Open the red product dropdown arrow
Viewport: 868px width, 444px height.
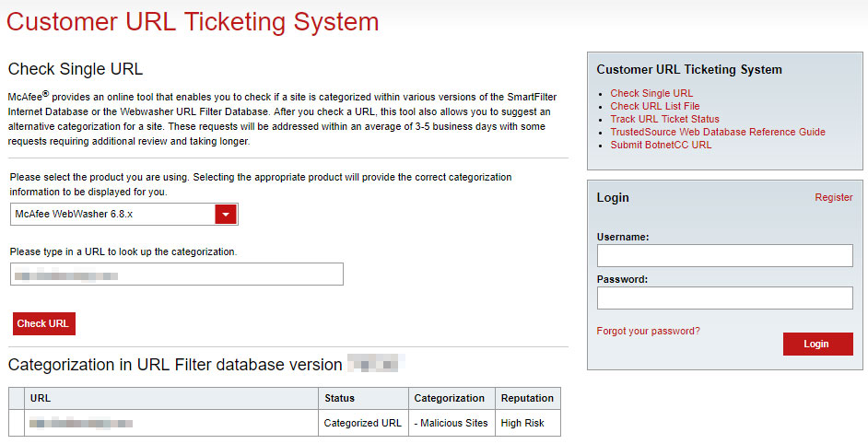[226, 215]
